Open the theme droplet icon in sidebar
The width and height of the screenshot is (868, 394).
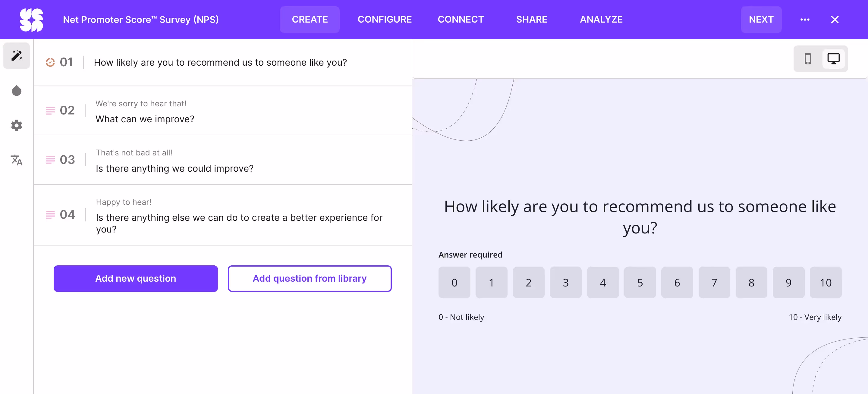pos(17,91)
